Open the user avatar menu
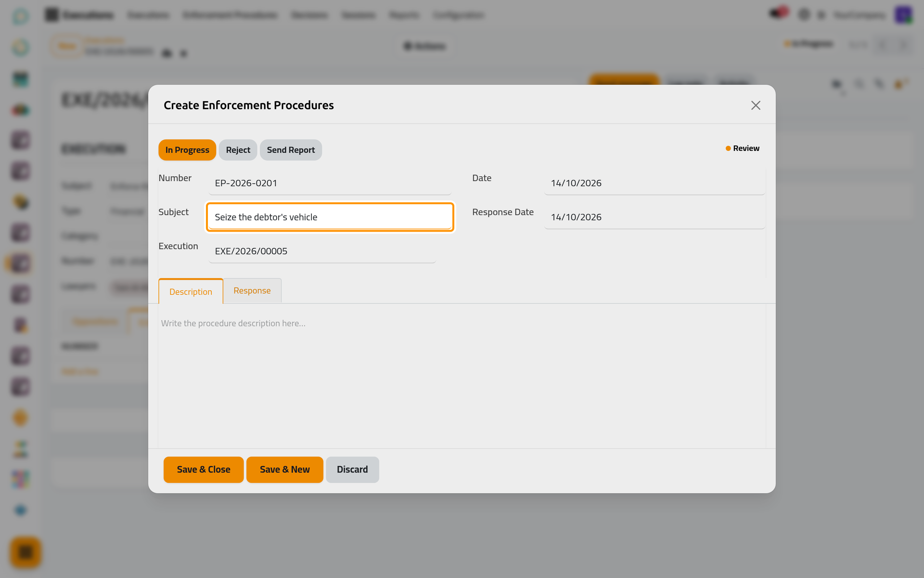Screen dimensions: 924x578 coord(903,15)
